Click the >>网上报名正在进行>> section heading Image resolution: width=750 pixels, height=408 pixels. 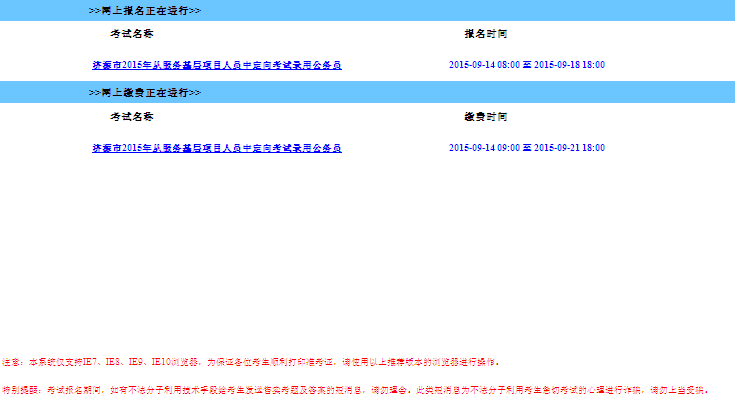(x=144, y=10)
